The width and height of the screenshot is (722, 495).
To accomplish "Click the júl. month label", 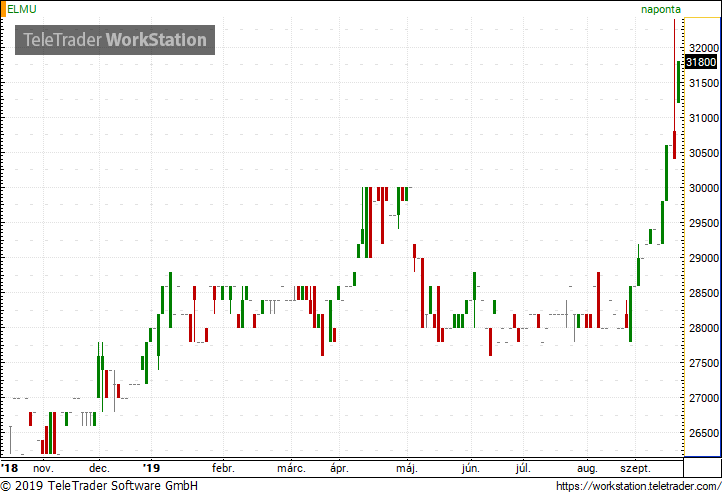I will [524, 469].
